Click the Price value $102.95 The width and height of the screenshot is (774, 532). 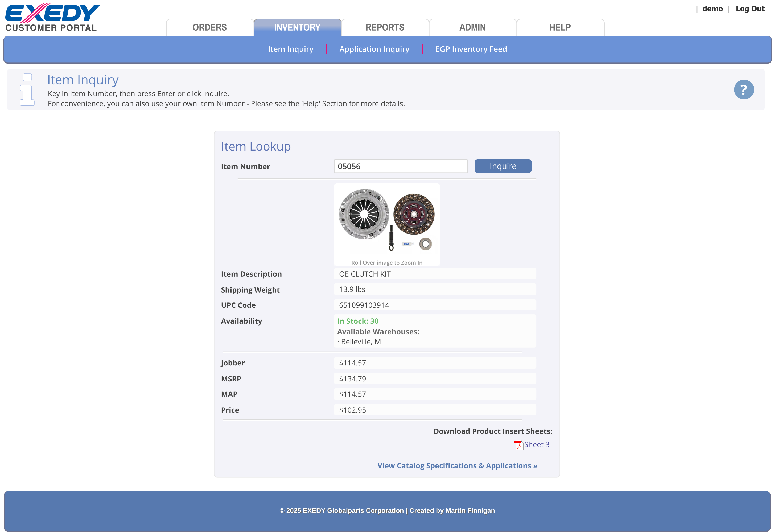352,410
